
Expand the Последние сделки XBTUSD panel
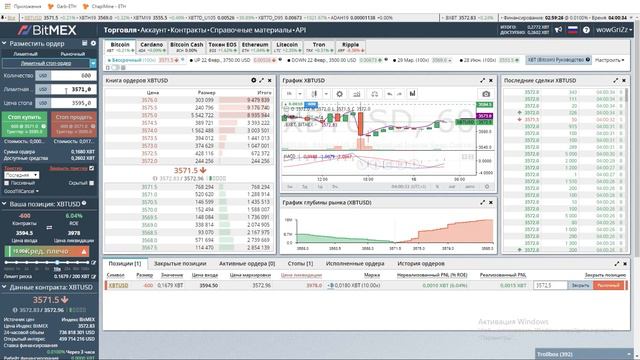point(616,80)
